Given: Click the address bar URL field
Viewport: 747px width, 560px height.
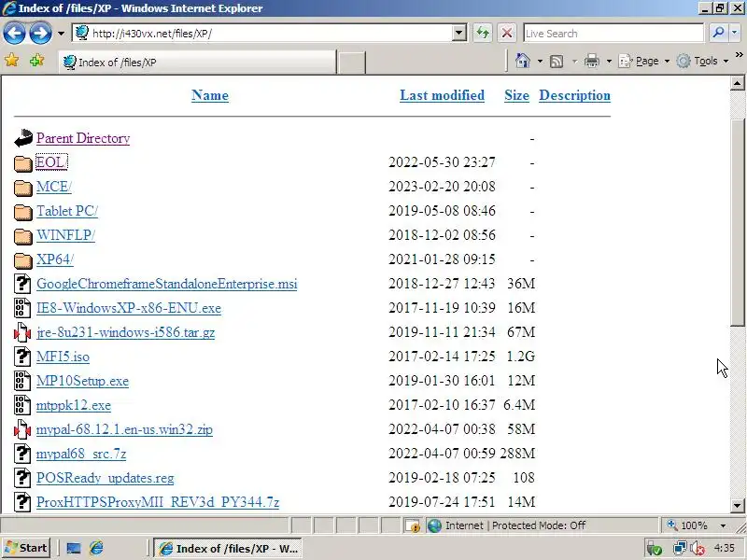Looking at the screenshot, I should point(262,34).
